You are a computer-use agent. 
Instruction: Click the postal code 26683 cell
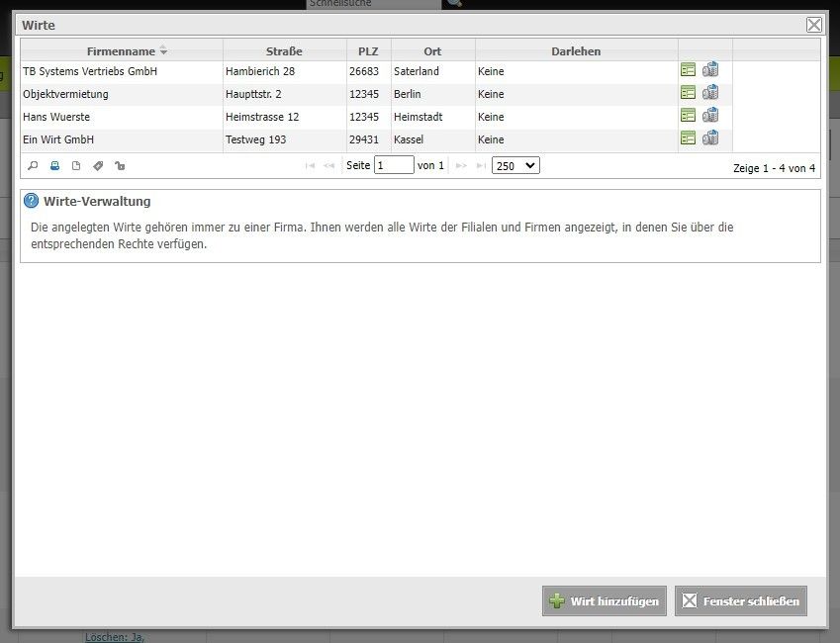click(369, 71)
